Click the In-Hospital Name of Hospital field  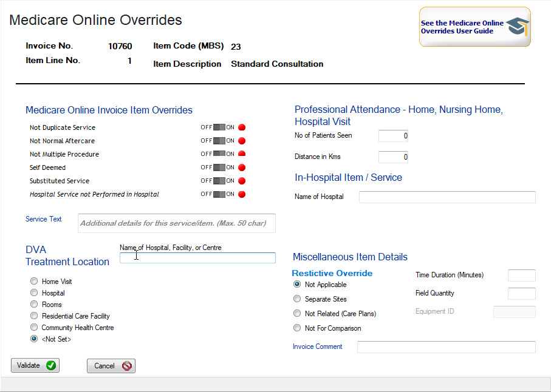click(x=447, y=197)
